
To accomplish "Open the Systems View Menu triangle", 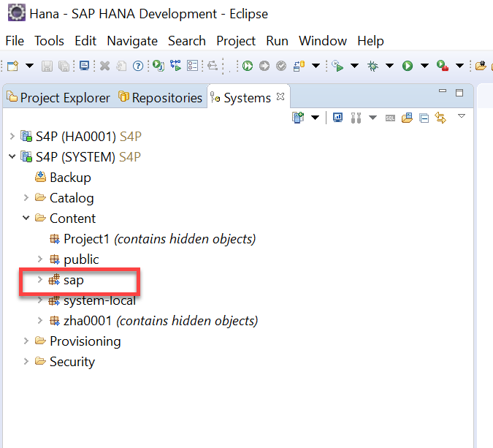I will tap(462, 116).
